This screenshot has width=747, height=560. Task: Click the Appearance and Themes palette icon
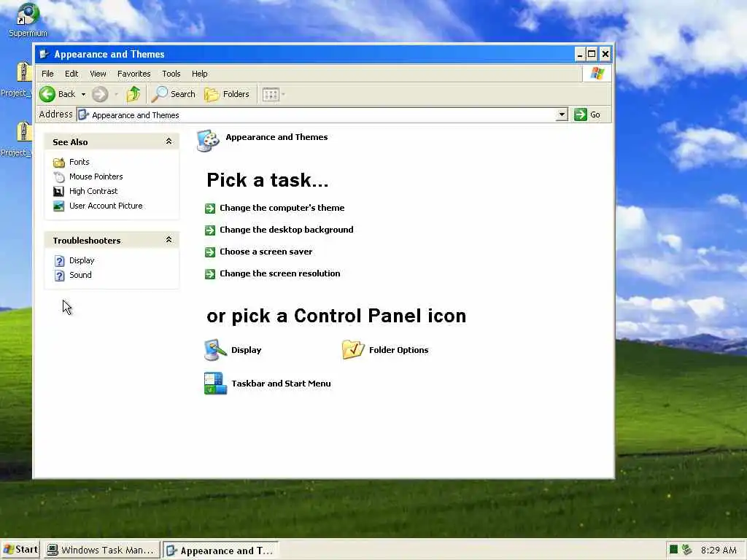208,141
